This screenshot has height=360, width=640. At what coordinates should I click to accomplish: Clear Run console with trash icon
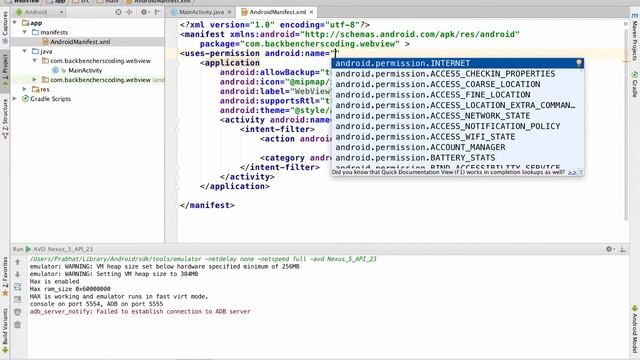point(18,325)
